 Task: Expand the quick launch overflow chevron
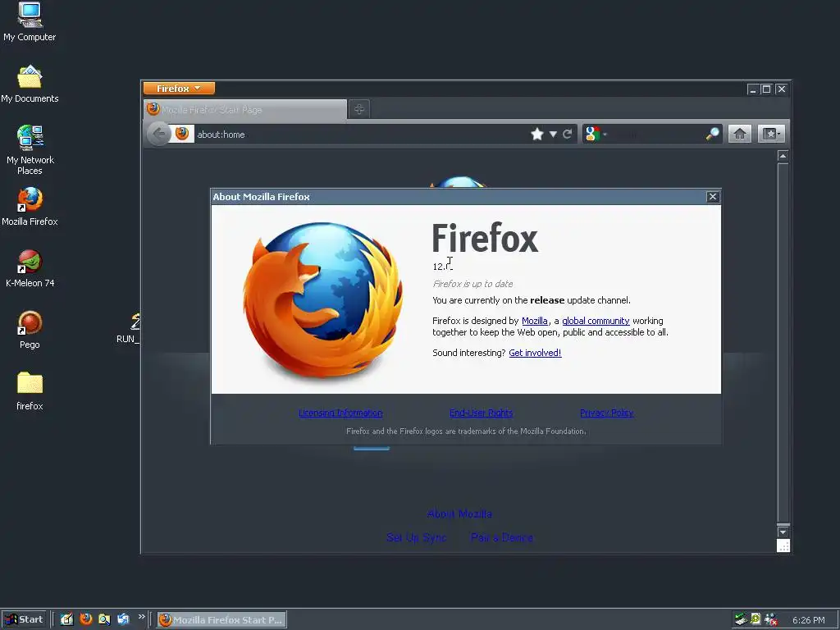[x=141, y=617]
